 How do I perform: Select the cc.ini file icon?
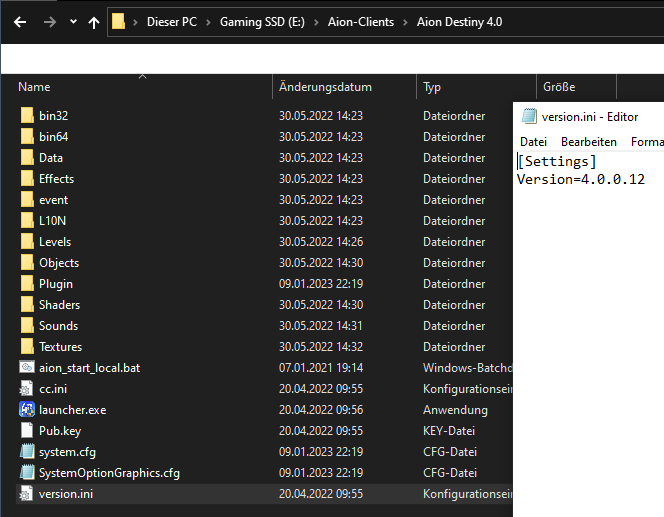coord(26,389)
